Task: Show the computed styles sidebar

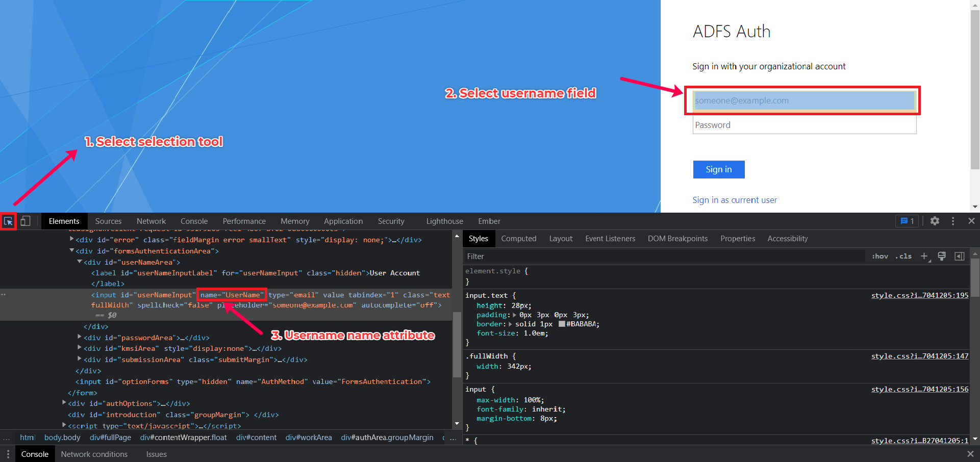Action: coord(960,256)
